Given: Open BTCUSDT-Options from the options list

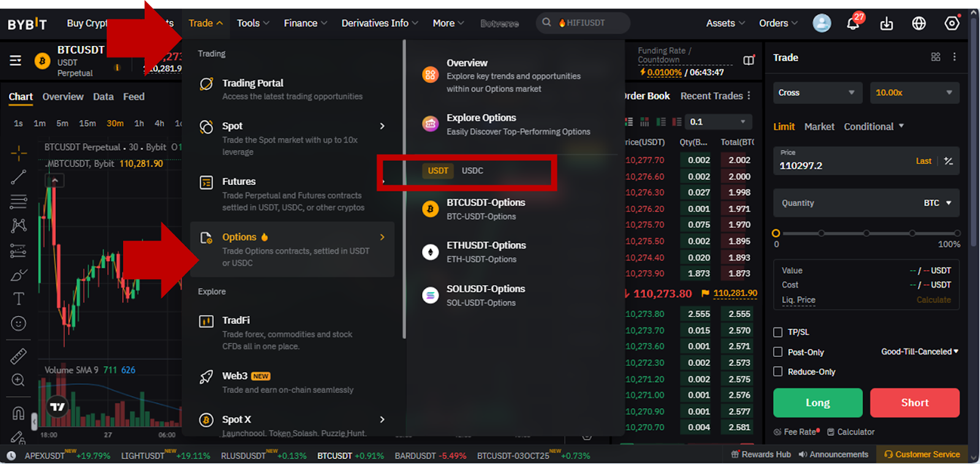Looking at the screenshot, I should pos(486,209).
